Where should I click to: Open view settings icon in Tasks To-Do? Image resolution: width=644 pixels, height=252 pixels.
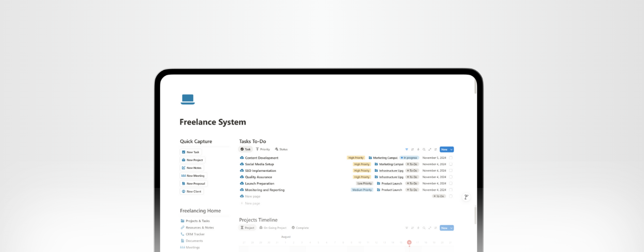point(435,149)
